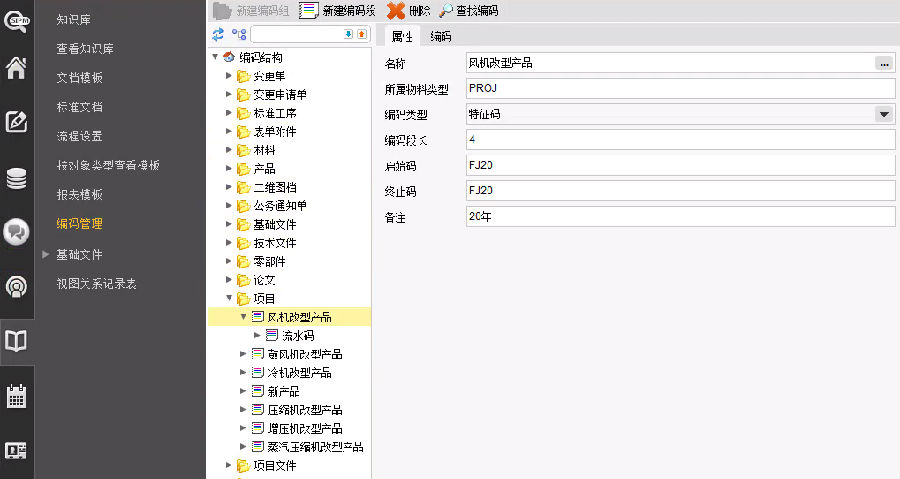Image resolution: width=900 pixels, height=479 pixels.
Task: Click the 所属物料类型 field containing PROJ
Action: click(x=681, y=88)
